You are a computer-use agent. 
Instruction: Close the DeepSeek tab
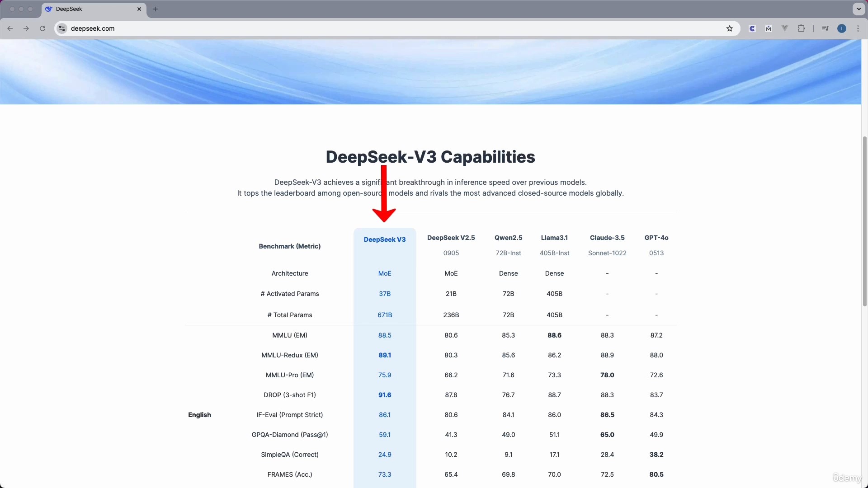click(x=139, y=9)
